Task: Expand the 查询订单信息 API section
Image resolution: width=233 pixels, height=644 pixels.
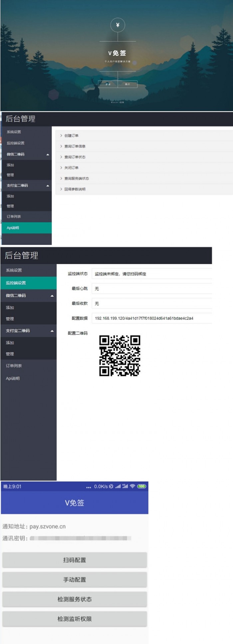Action: coord(144,146)
